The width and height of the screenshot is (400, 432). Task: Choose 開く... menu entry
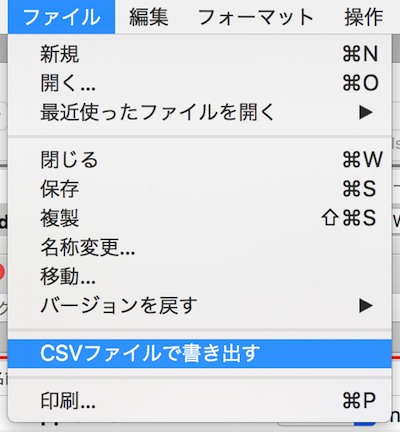tap(200, 83)
